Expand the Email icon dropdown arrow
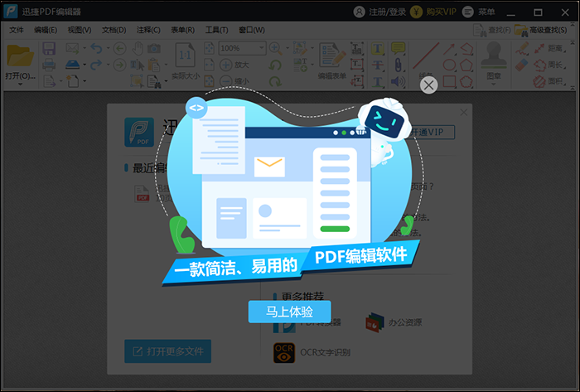 85,48
